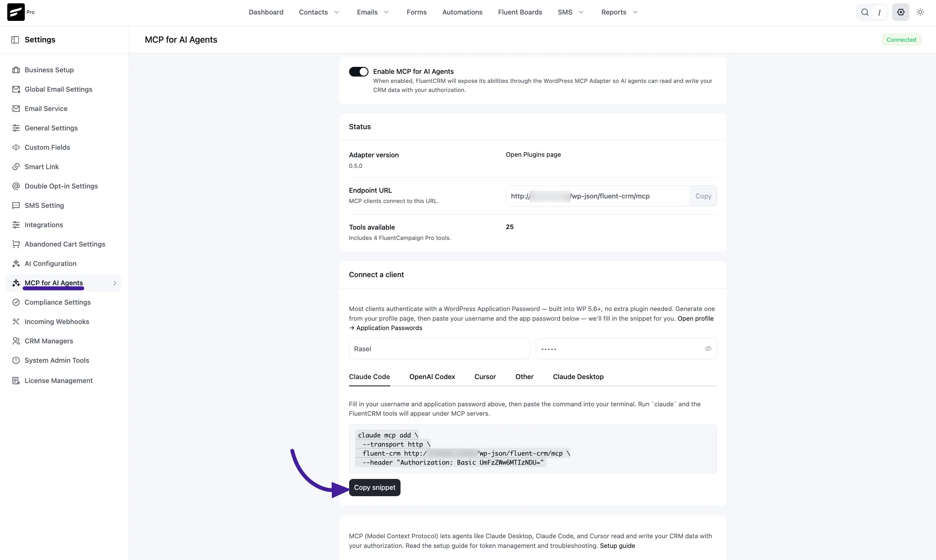Open the Forms menu item
Screen dimensions: 936x560
click(x=417, y=12)
